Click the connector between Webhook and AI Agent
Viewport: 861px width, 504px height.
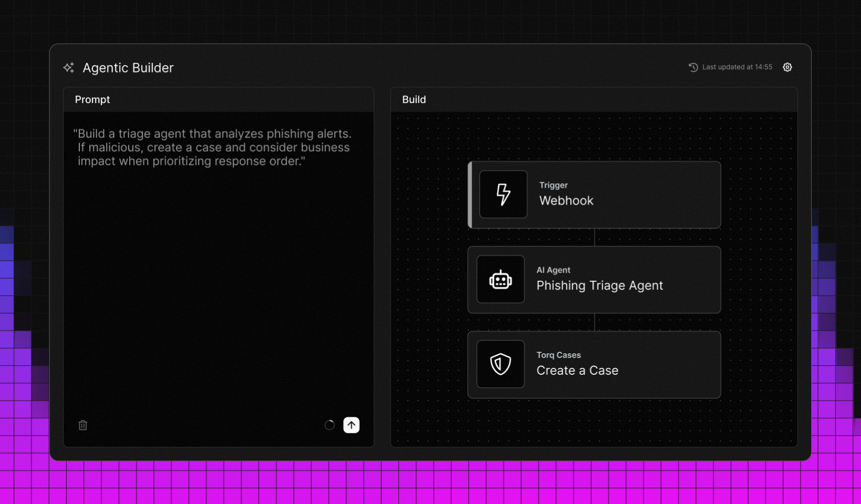(594, 237)
